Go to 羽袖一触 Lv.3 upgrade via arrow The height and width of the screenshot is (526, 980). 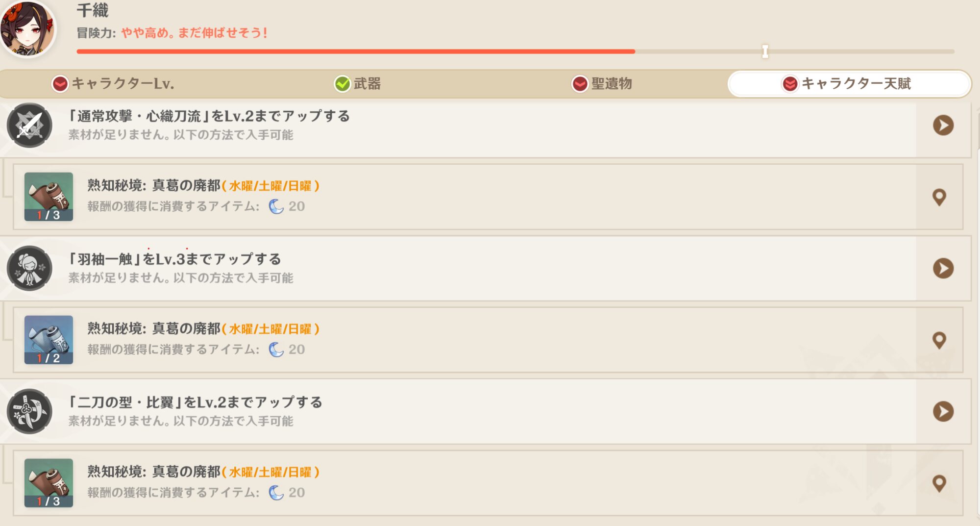point(943,268)
